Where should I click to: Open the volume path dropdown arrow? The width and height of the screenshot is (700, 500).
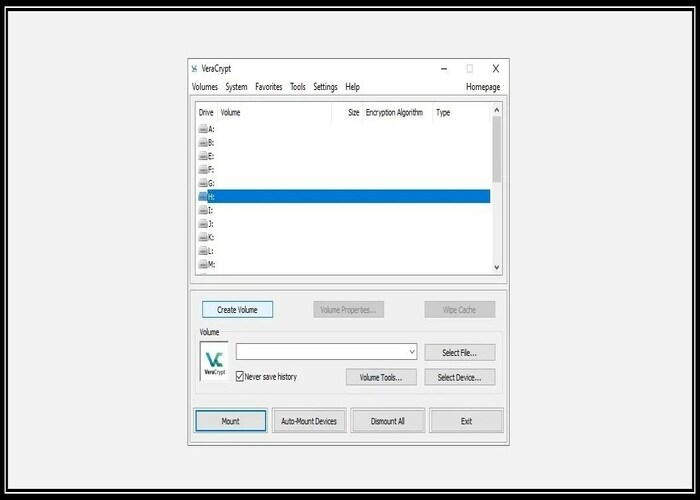click(412, 352)
